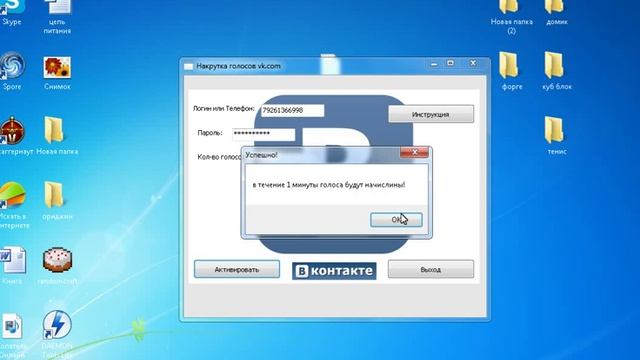Click the Активировать button
The width and height of the screenshot is (640, 360).
click(x=237, y=269)
